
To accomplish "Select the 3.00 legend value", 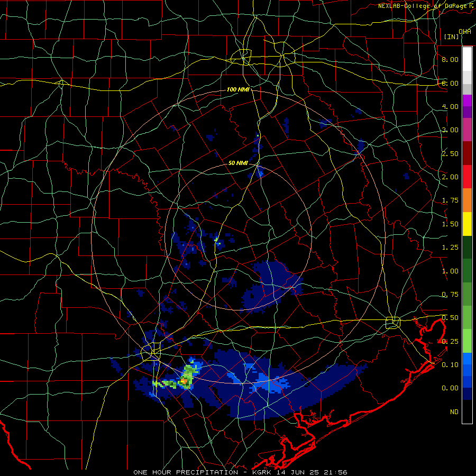I will pyautogui.click(x=450, y=130).
